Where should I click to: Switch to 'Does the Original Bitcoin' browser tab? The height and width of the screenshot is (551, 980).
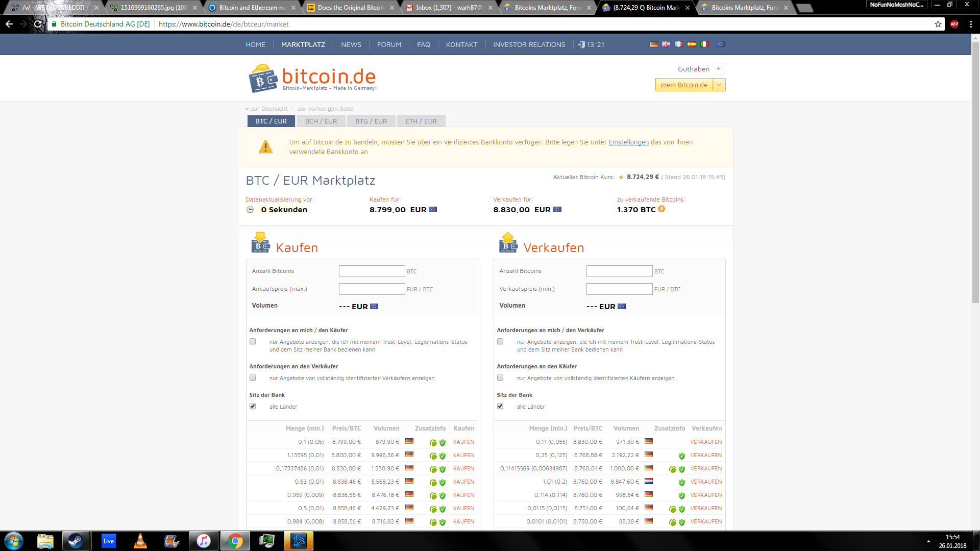351,8
